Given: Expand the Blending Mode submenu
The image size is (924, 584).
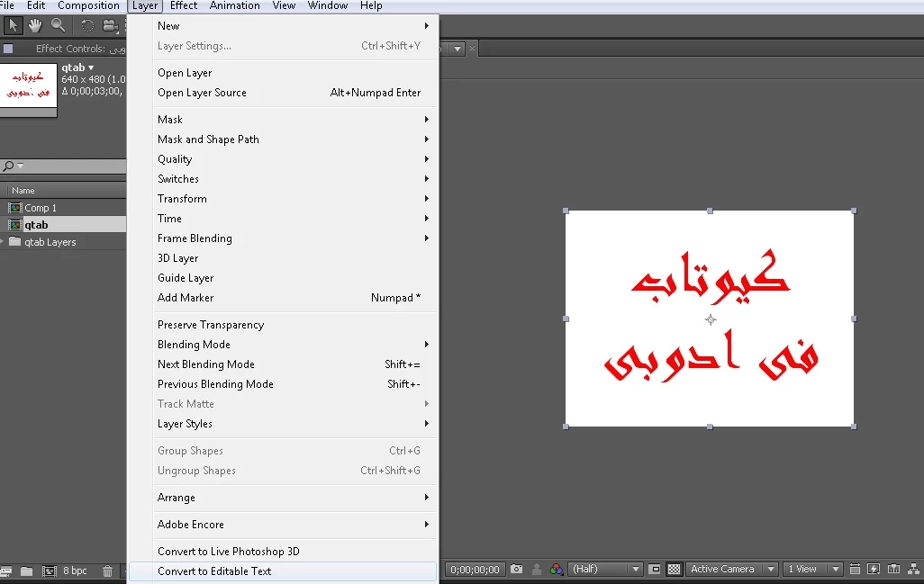Looking at the screenshot, I should 294,345.
